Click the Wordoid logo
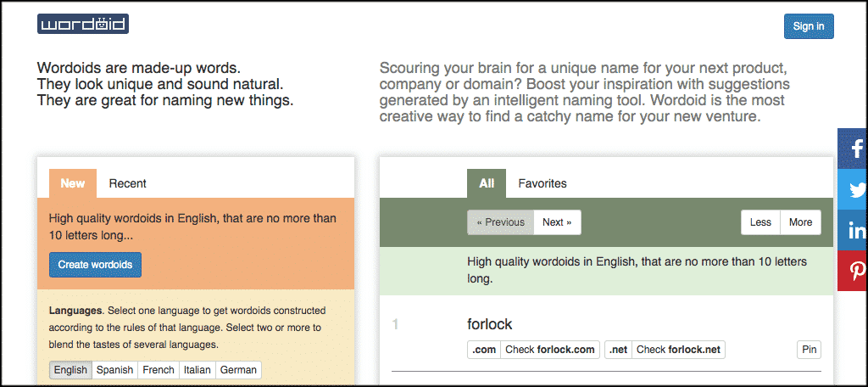 (x=83, y=25)
